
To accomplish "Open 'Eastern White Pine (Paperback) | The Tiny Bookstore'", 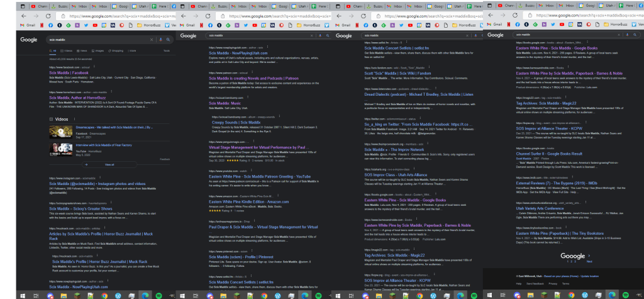I will point(560,233).
